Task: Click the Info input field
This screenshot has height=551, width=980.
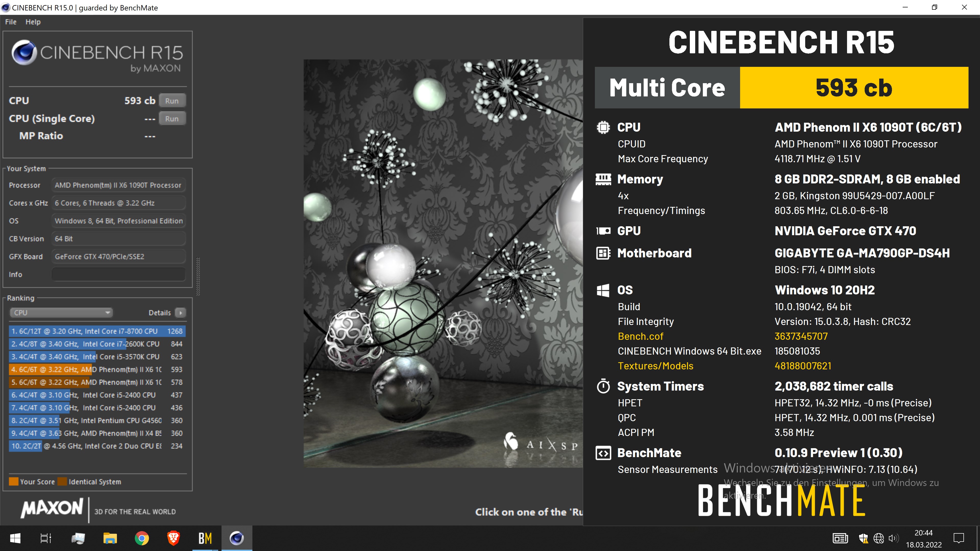Action: click(119, 274)
